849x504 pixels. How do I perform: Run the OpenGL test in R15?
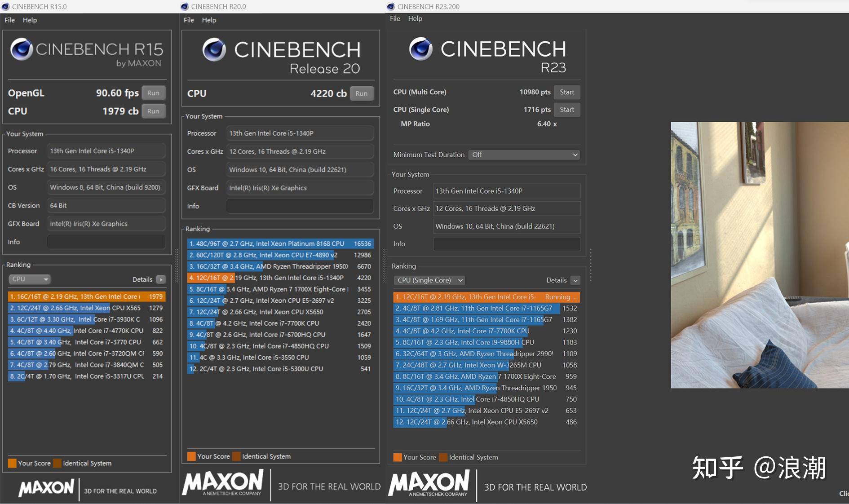[154, 93]
